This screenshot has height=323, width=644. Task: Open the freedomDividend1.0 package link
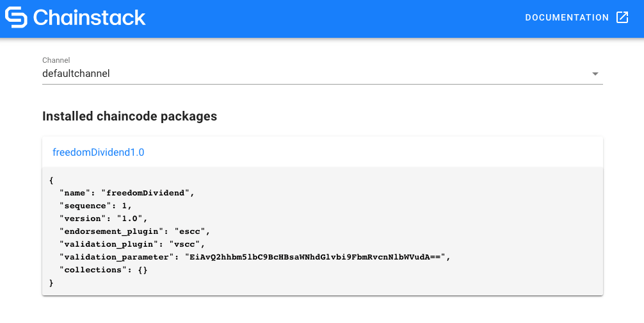99,153
